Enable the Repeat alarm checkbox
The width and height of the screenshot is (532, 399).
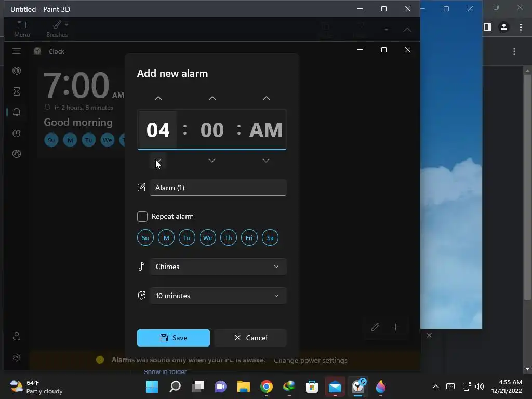click(142, 217)
